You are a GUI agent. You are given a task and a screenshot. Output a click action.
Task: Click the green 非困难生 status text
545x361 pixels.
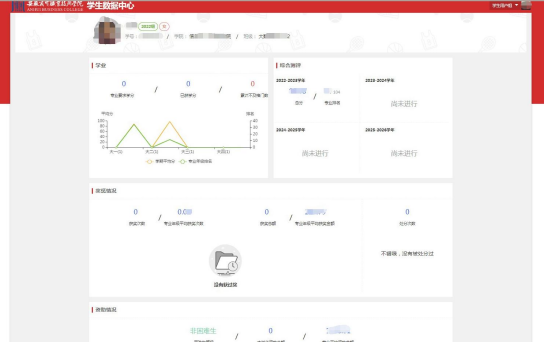click(x=203, y=331)
